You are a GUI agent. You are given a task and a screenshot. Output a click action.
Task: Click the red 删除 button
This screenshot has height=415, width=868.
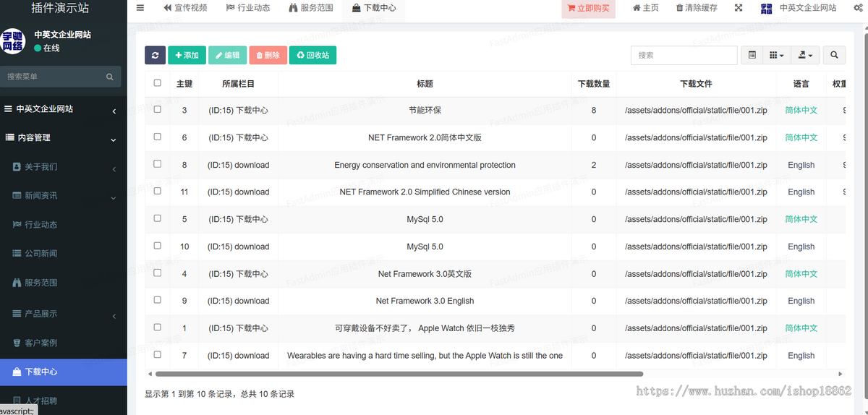coord(268,55)
